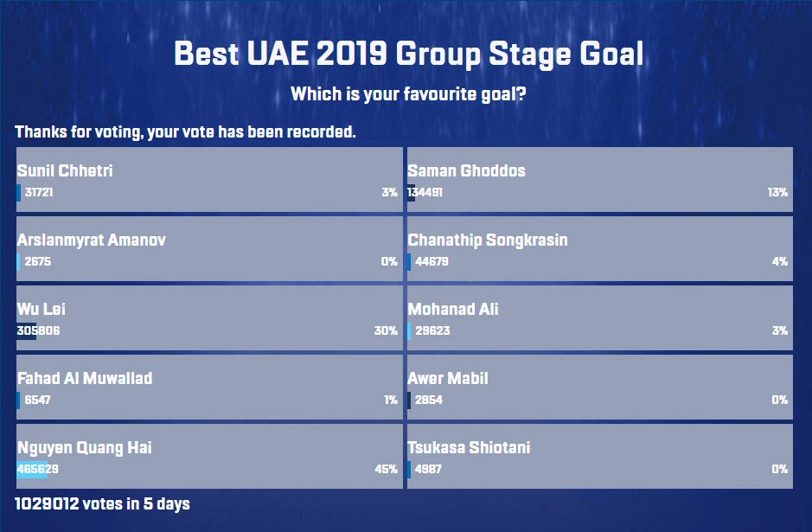Click Fahad Al Muwallad's name
The height and width of the screenshot is (532, 812).
pyautogui.click(x=85, y=379)
